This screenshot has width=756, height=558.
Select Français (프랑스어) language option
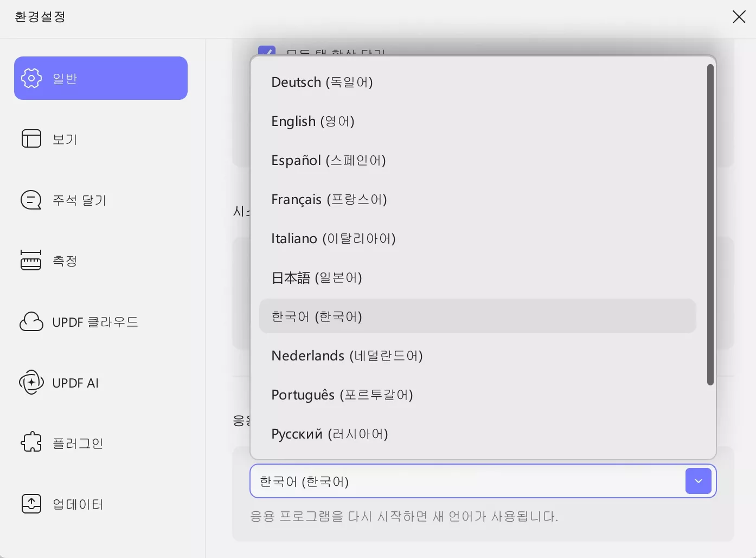pos(478,199)
